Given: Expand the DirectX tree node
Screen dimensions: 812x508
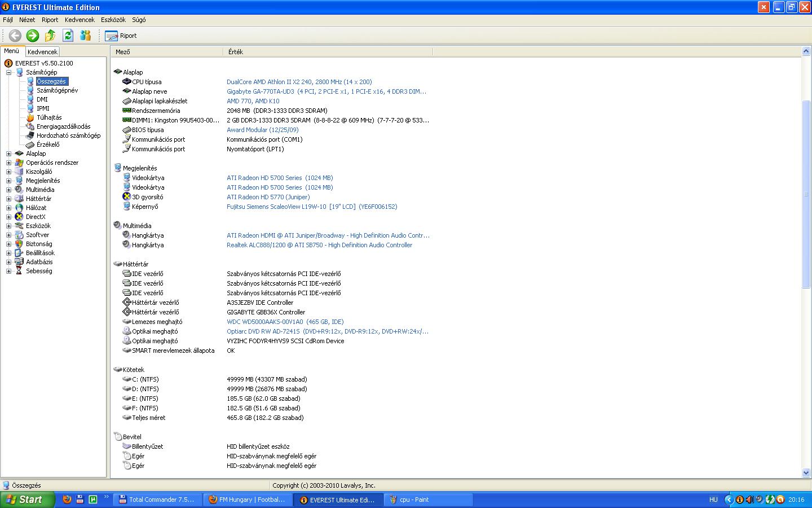Looking at the screenshot, I should coord(8,217).
